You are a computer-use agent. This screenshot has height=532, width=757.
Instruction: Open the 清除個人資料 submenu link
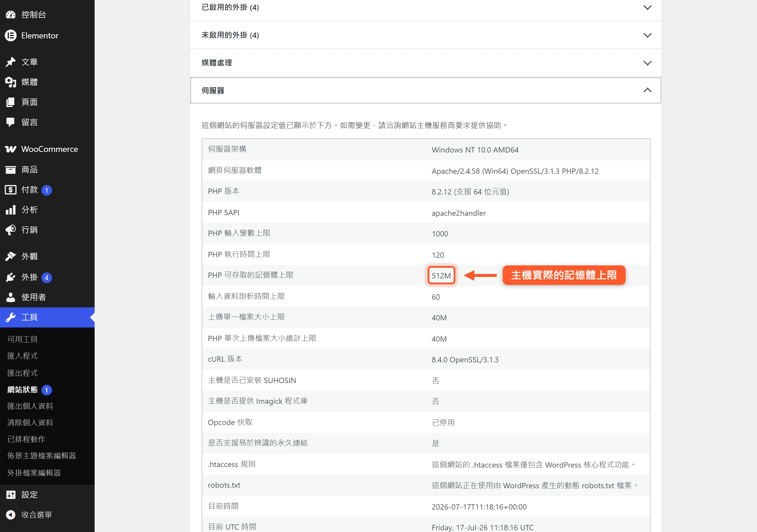tap(30, 423)
